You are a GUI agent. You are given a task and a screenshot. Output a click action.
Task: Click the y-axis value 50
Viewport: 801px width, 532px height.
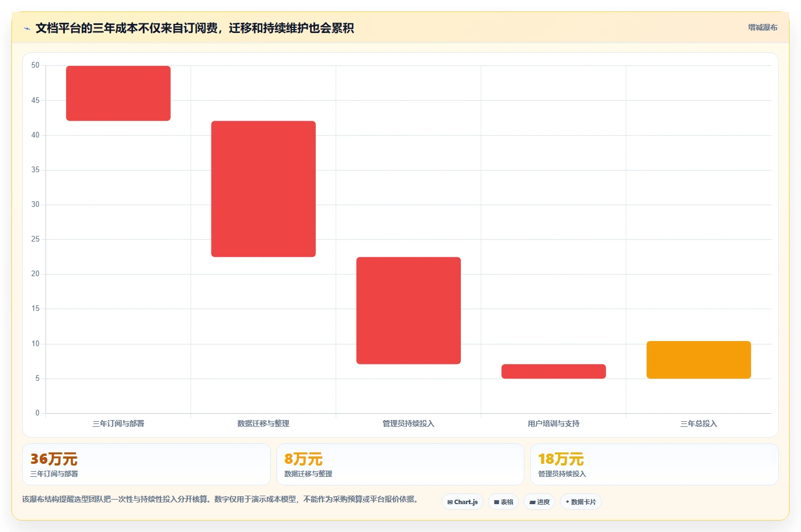coord(35,65)
